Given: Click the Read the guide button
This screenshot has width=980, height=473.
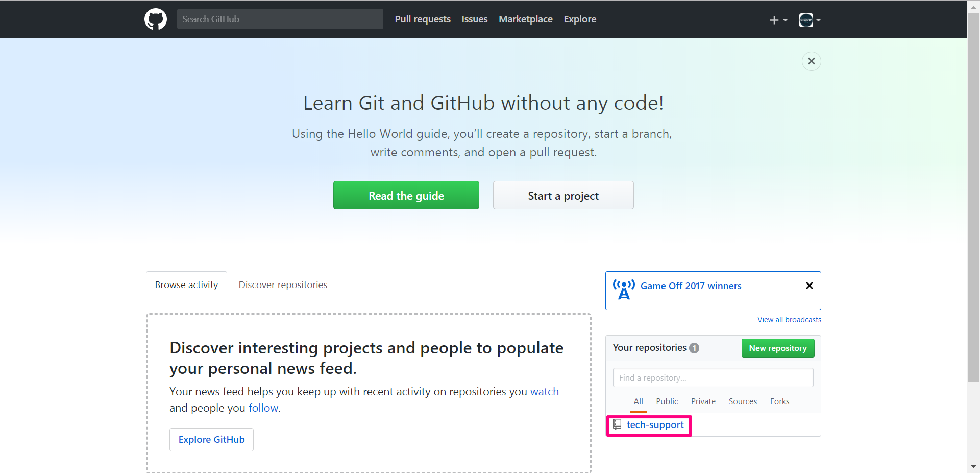Looking at the screenshot, I should pyautogui.click(x=406, y=195).
